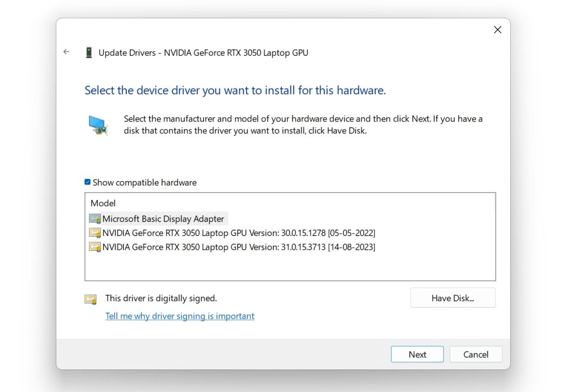Image resolution: width=579 pixels, height=392 pixels.
Task: Click the empty area below the model list entries
Action: click(289, 266)
